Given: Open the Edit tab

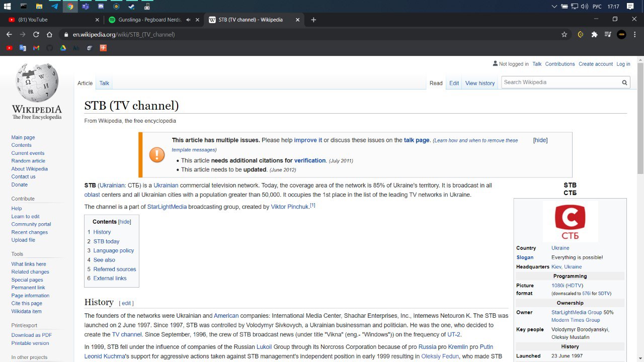Looking at the screenshot, I should click(x=454, y=83).
